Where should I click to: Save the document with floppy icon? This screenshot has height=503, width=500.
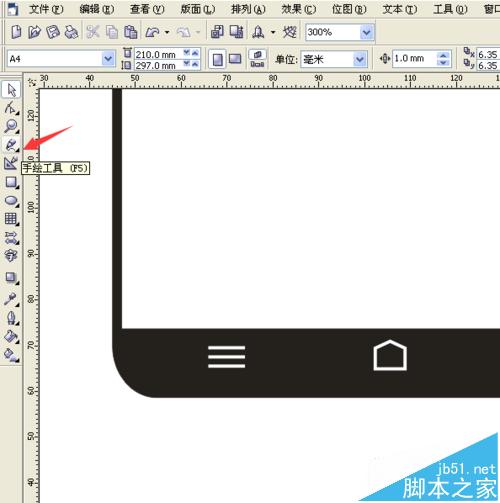53,32
